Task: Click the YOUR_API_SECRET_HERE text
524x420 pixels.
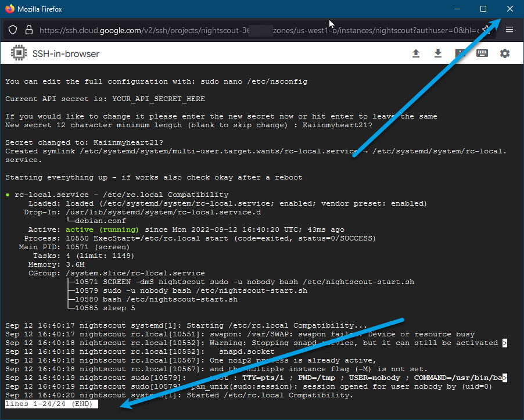Action: (x=159, y=99)
